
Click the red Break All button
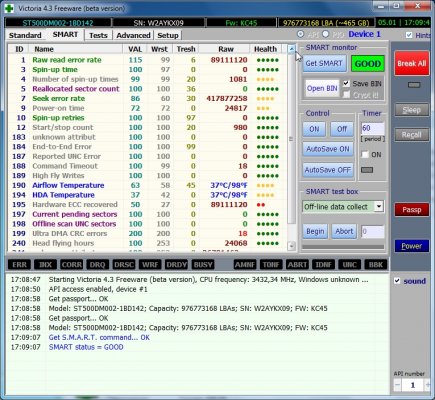click(412, 63)
